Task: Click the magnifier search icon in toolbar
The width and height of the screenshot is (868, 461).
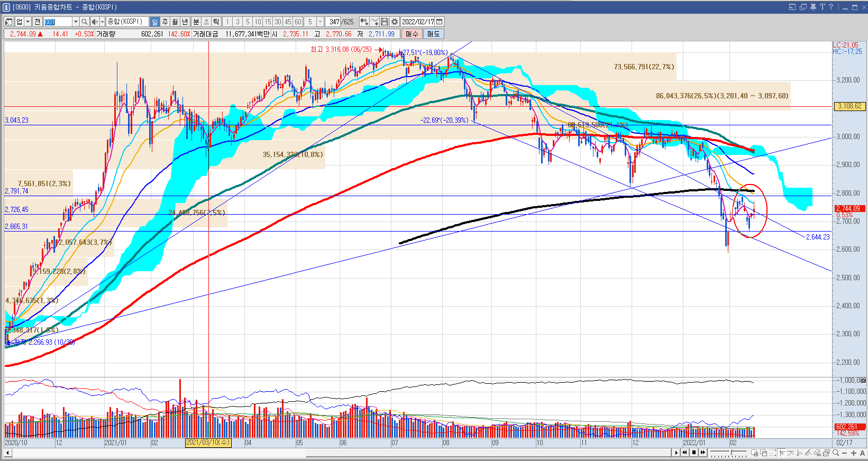Action: click(84, 22)
